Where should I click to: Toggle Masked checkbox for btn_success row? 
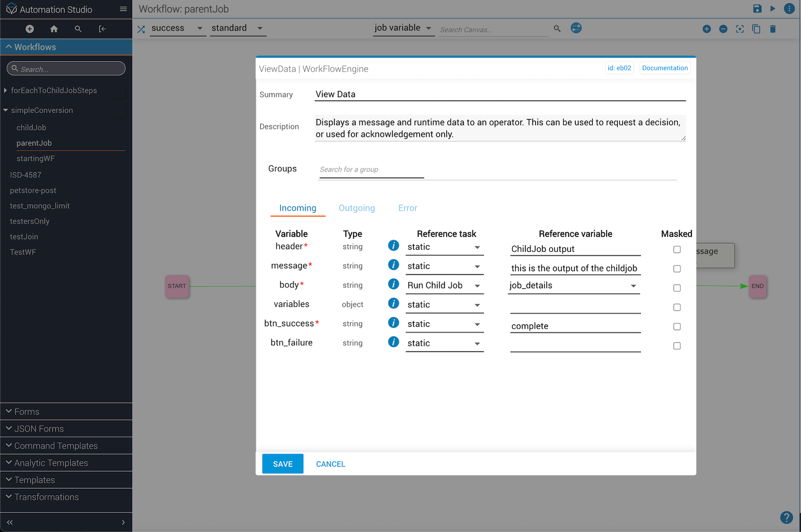(x=677, y=326)
